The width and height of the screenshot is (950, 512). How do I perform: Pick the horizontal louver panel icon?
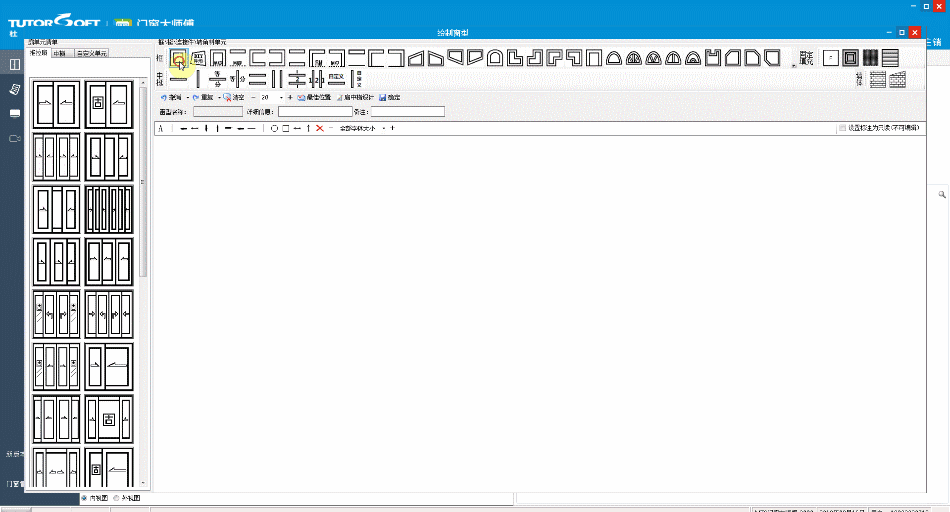pyautogui.click(x=890, y=58)
